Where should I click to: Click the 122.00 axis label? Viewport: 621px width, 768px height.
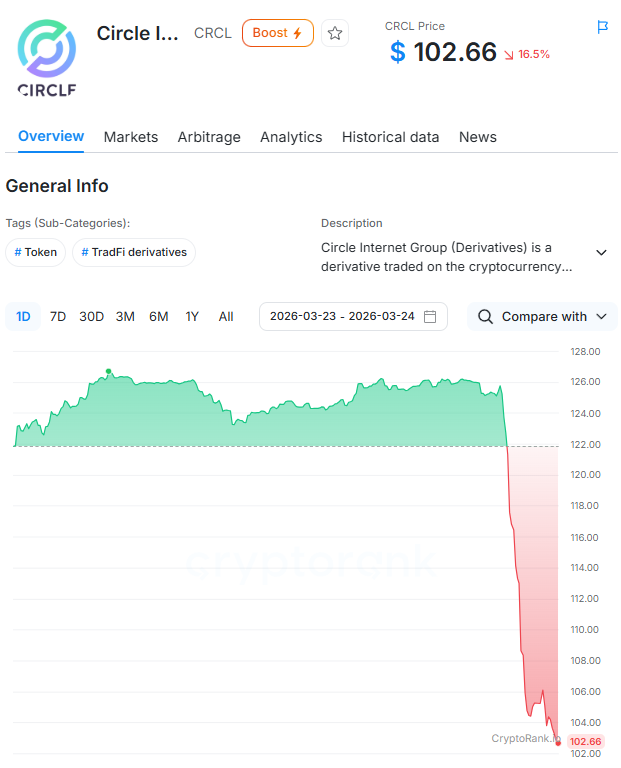(585, 445)
